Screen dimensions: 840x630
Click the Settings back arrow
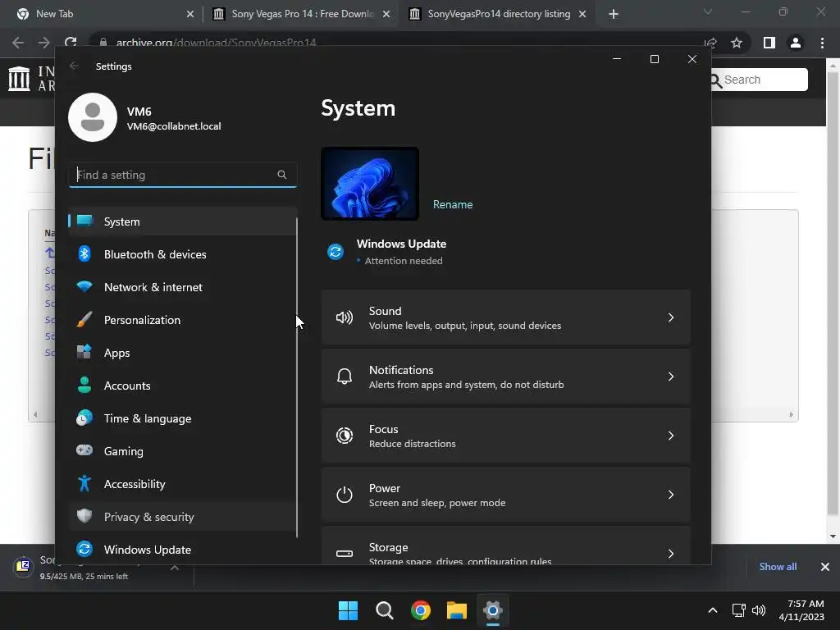click(74, 66)
